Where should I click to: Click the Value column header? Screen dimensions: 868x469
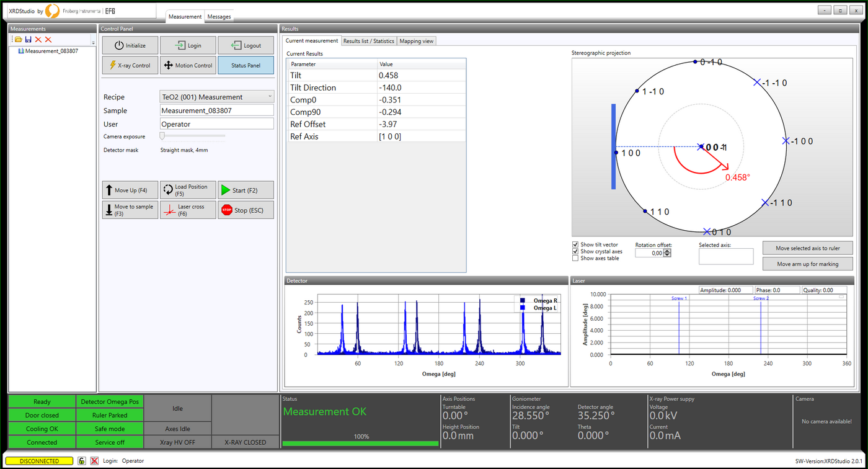click(x=421, y=64)
